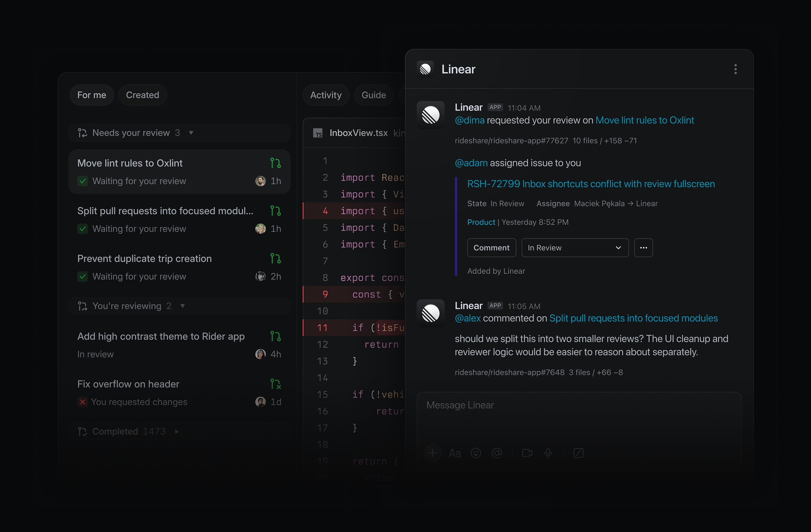811x532 pixels.
Task: Click the @dima mention
Action: click(469, 120)
